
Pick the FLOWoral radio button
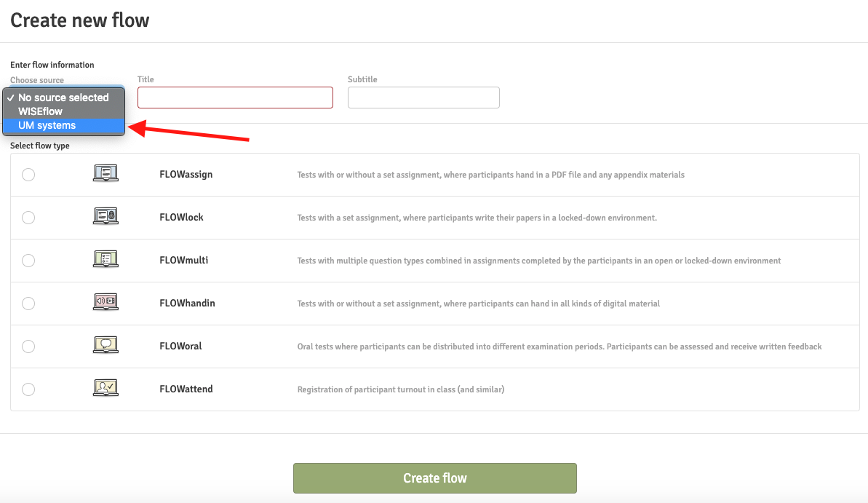(28, 346)
